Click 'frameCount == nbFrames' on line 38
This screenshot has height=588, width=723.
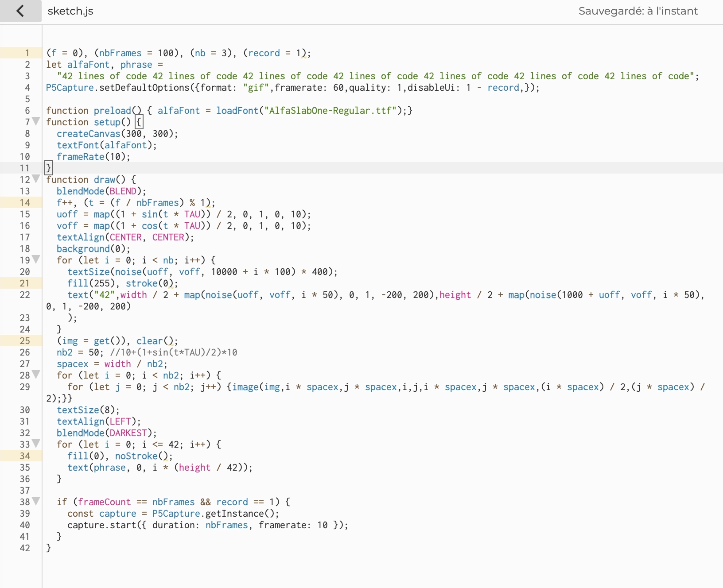coord(136,502)
